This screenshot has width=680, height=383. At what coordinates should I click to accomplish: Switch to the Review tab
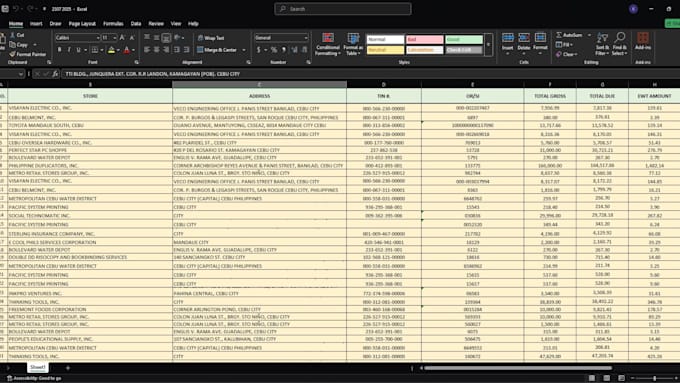[156, 24]
